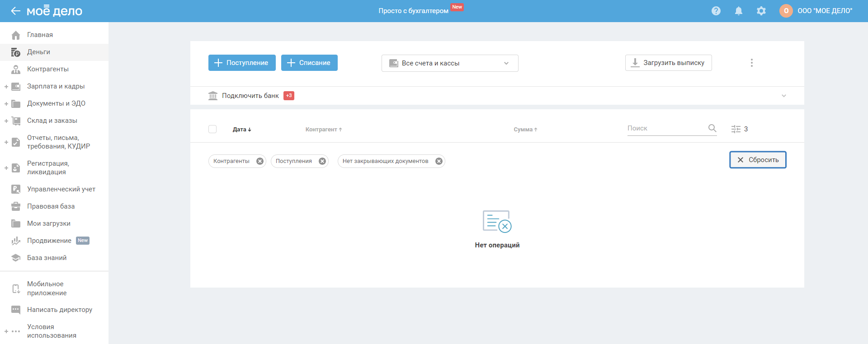This screenshot has width=868, height=344.
Task: Remove the Нет закрывающих документов filter chip
Action: click(439, 161)
